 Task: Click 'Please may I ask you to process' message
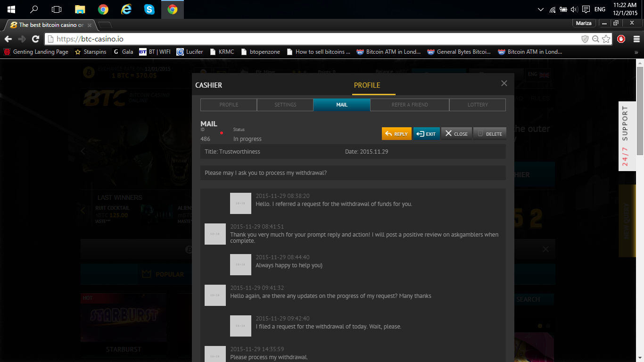click(x=266, y=173)
